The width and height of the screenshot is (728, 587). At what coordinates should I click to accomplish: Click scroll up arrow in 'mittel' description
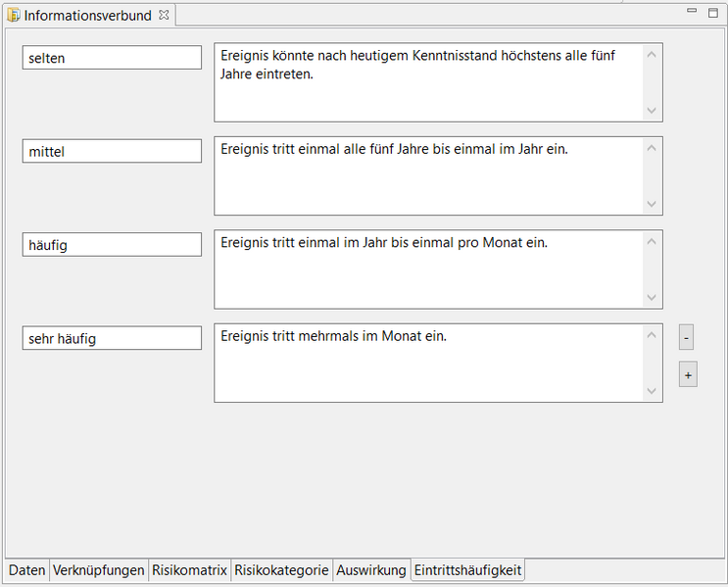pos(652,148)
